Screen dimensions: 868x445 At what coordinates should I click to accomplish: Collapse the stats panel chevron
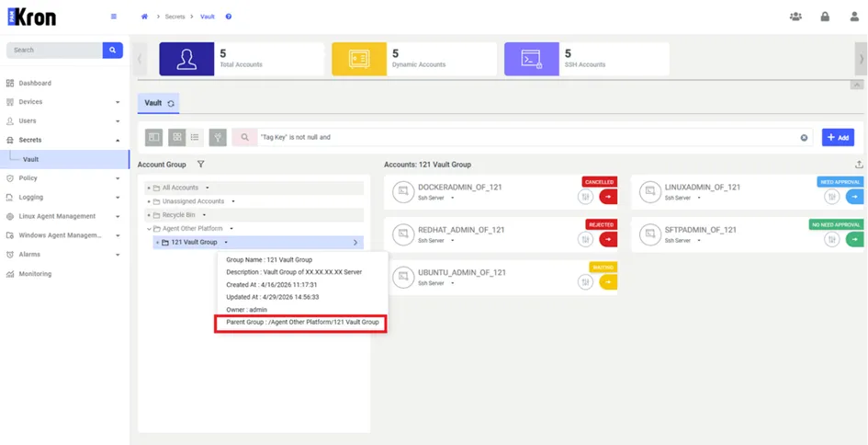pos(856,85)
